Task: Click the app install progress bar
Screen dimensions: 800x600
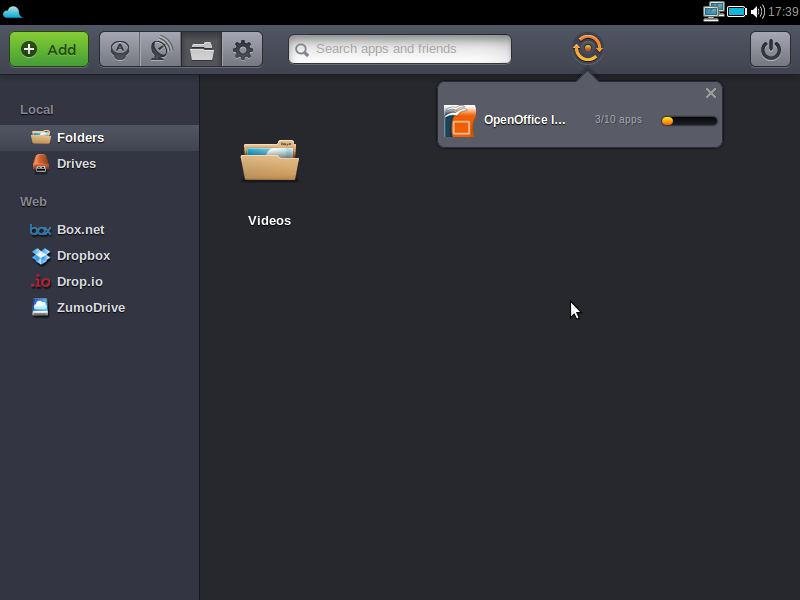Action: click(x=689, y=121)
